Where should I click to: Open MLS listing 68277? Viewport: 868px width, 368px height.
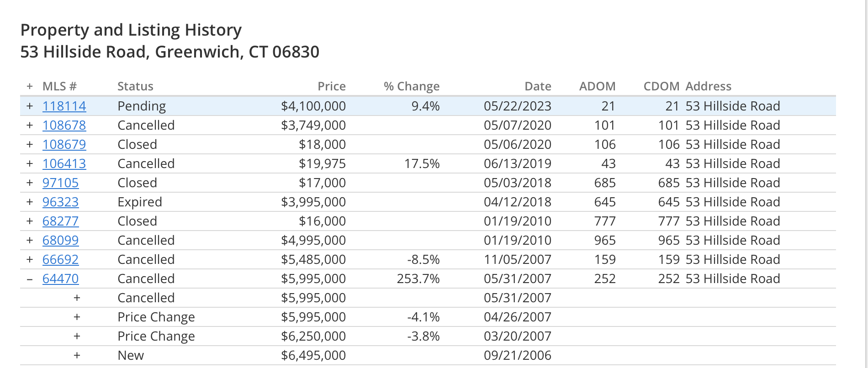(60, 221)
